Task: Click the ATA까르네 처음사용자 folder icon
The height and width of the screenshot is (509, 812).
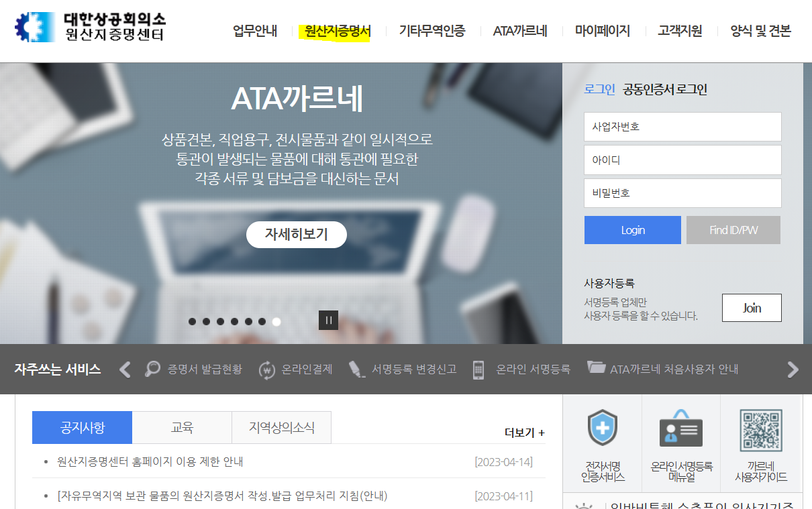Action: 596,367
